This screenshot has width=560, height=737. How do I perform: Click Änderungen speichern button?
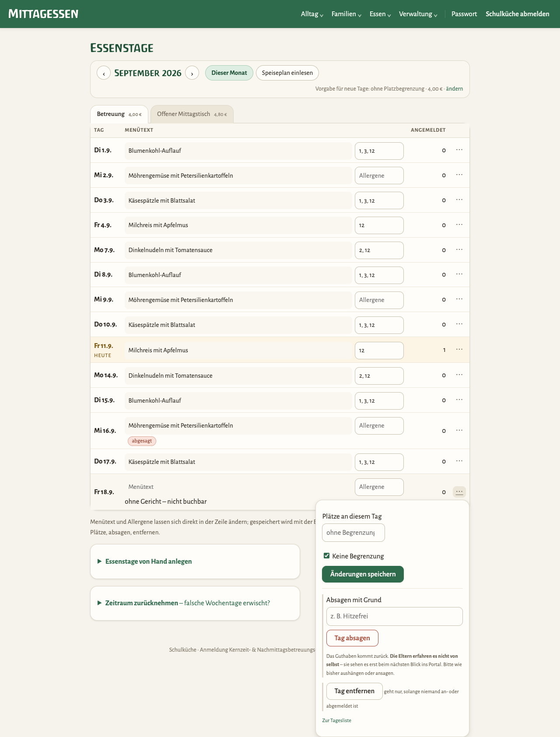363,574
